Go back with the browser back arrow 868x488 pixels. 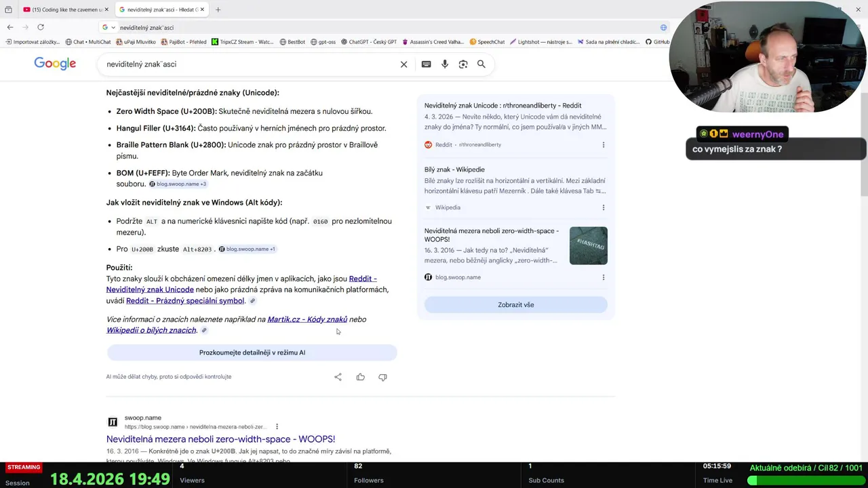point(10,27)
